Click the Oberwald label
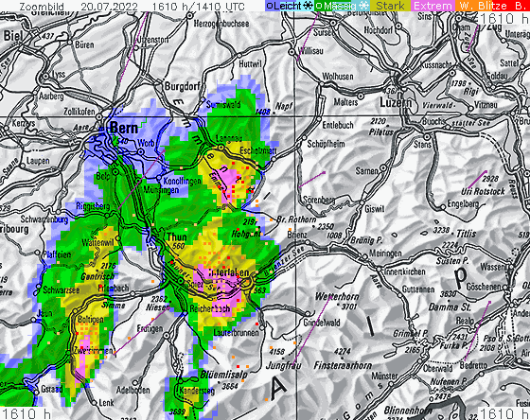The width and height of the screenshot is (530, 420). (437, 368)
